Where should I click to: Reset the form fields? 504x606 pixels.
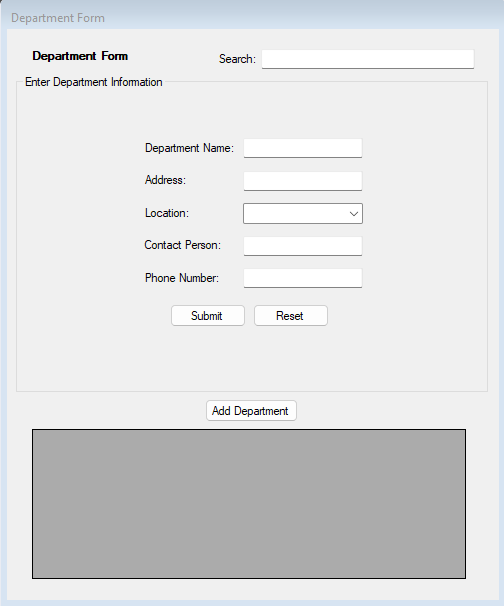coord(291,315)
